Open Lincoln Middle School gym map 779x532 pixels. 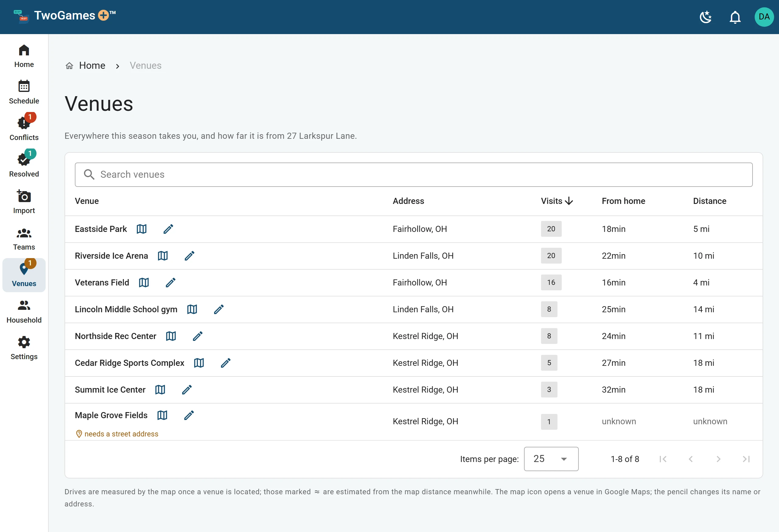point(192,310)
